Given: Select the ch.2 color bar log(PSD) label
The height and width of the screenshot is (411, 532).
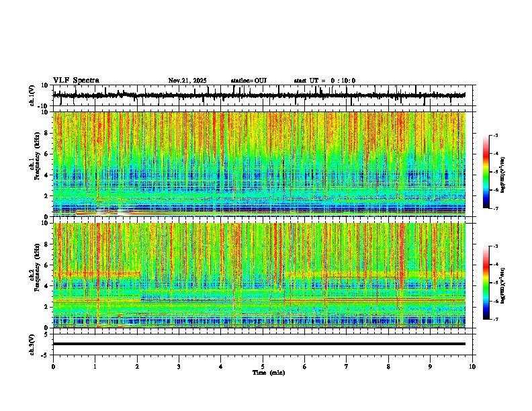Looking at the screenshot, I should pos(502,285).
